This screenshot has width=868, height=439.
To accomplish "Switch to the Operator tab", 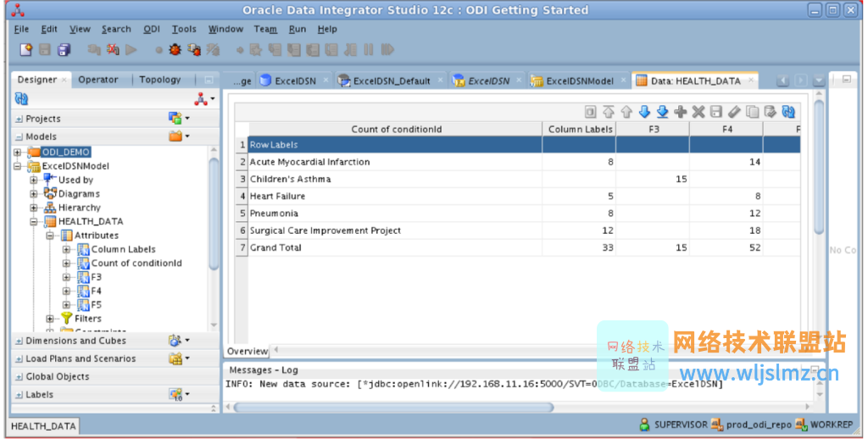I will tap(98, 79).
